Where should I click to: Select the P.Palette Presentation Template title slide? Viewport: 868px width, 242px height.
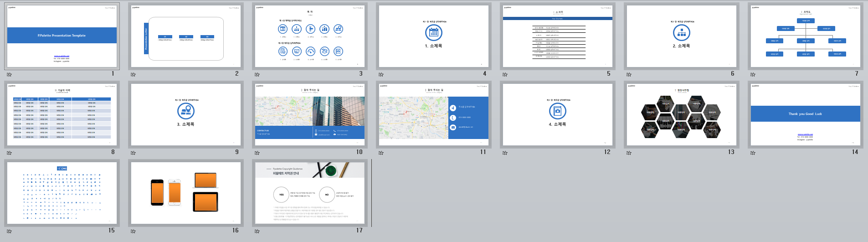(x=62, y=36)
